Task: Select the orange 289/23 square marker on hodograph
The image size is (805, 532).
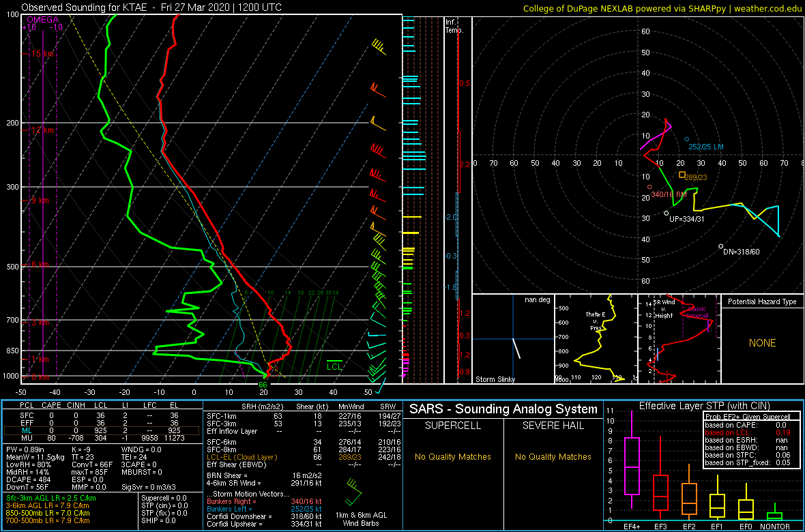Action: tap(682, 175)
